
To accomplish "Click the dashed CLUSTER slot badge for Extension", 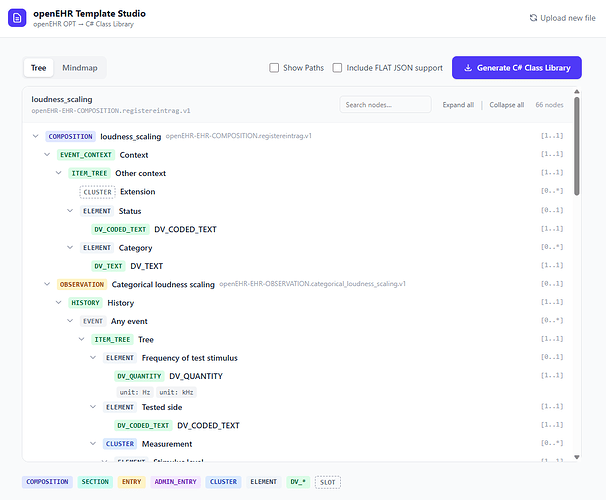I will (97, 192).
